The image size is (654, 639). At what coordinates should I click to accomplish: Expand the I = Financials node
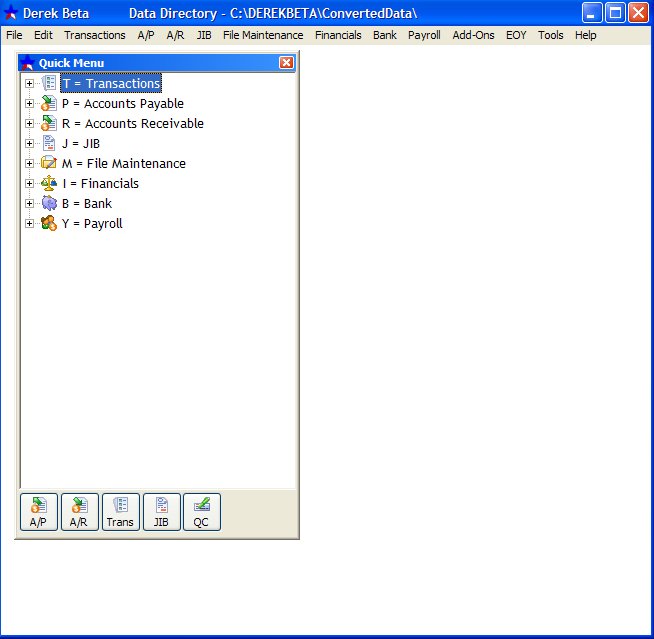(29, 184)
